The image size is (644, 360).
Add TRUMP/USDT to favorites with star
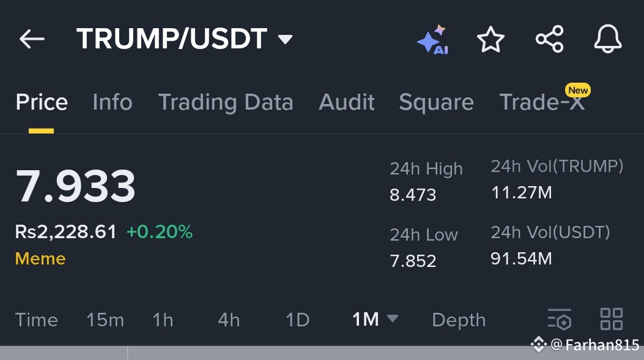tap(490, 40)
